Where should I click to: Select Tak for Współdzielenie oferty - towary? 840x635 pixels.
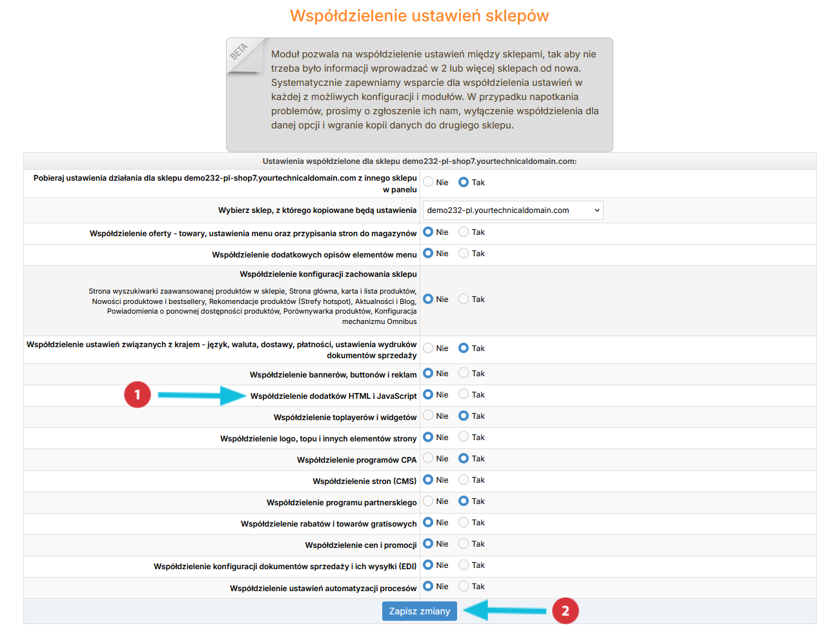(x=464, y=232)
